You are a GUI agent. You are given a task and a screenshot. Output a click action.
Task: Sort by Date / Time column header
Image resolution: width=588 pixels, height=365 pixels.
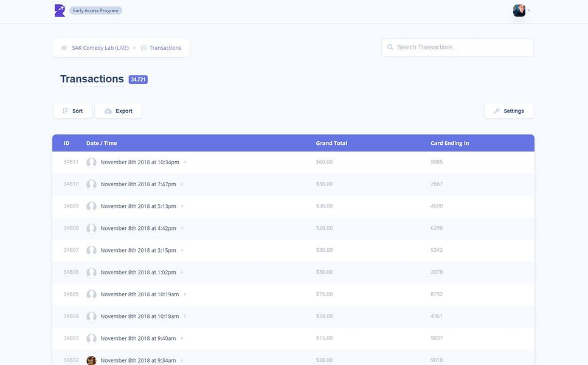click(102, 144)
